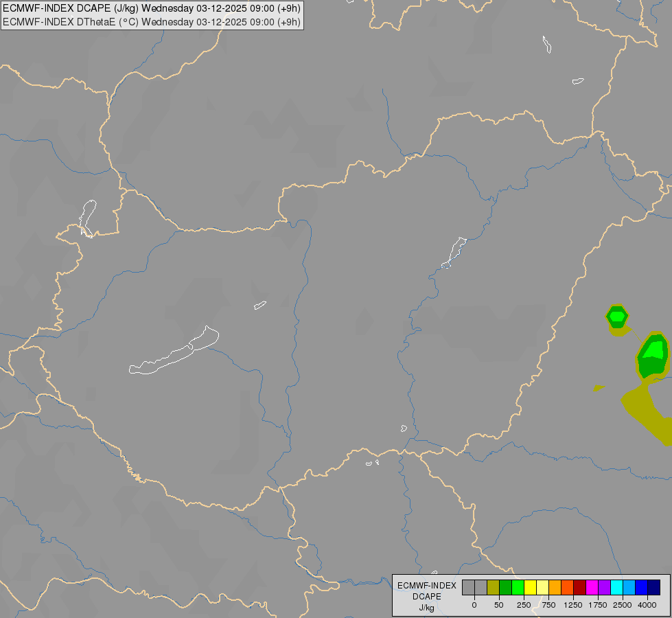672x618 pixels.
Task: Click the small olive fleck left of the big olive patch
Action: [x=599, y=388]
